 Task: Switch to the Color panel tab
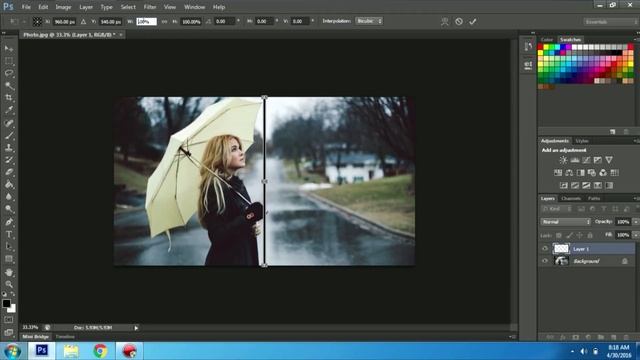547,40
